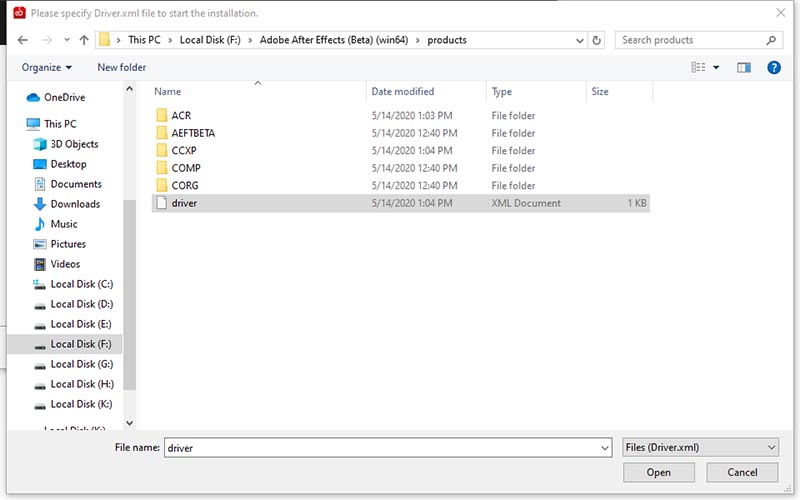The width and height of the screenshot is (800, 500).
Task: Click the OneDrive cloud icon
Action: click(33, 97)
